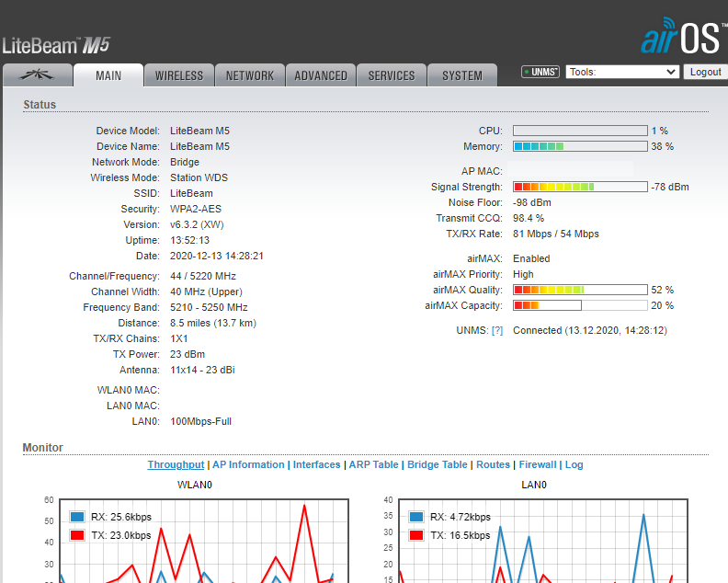Click the CPU usage bar
The image size is (728, 583).
coord(580,131)
